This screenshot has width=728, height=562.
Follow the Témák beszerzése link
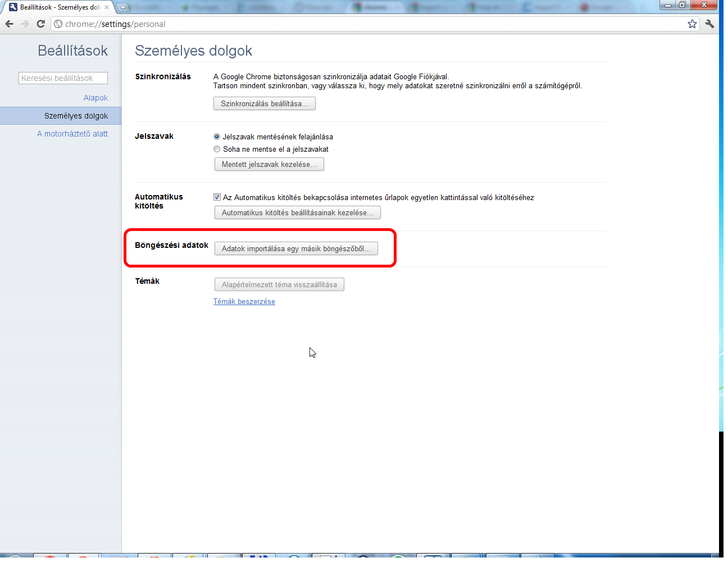point(244,302)
